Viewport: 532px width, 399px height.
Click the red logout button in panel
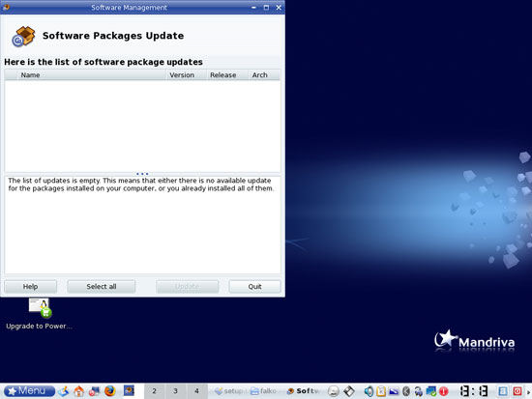pos(517,391)
